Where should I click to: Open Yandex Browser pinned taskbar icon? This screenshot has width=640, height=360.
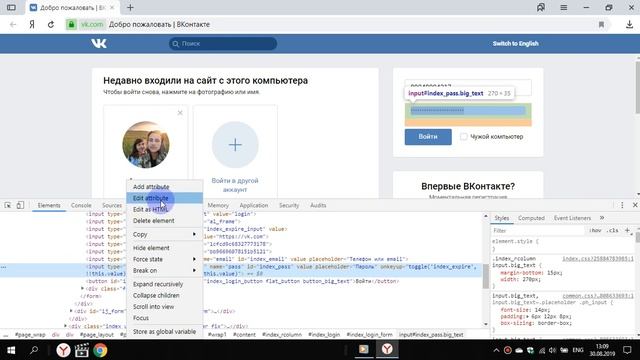tap(63, 350)
